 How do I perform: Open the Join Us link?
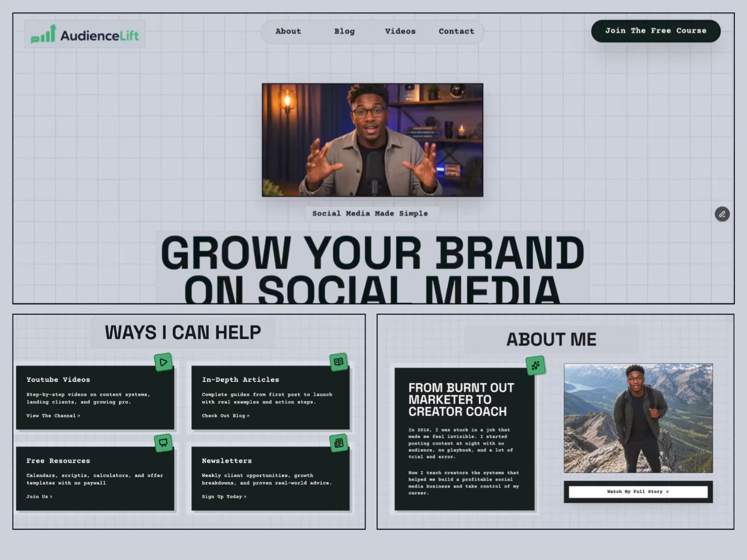coord(39,497)
